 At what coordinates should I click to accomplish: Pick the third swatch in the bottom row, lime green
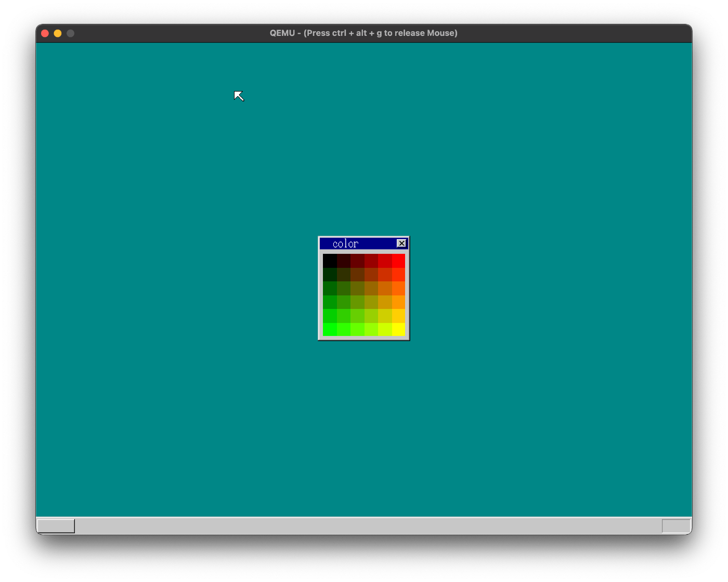click(357, 329)
